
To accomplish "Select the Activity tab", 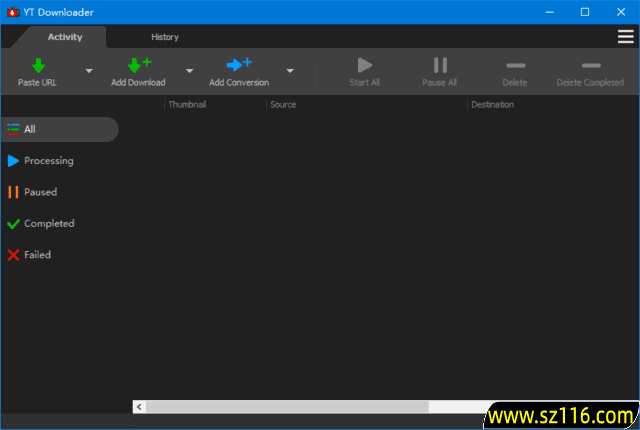I will (x=65, y=37).
